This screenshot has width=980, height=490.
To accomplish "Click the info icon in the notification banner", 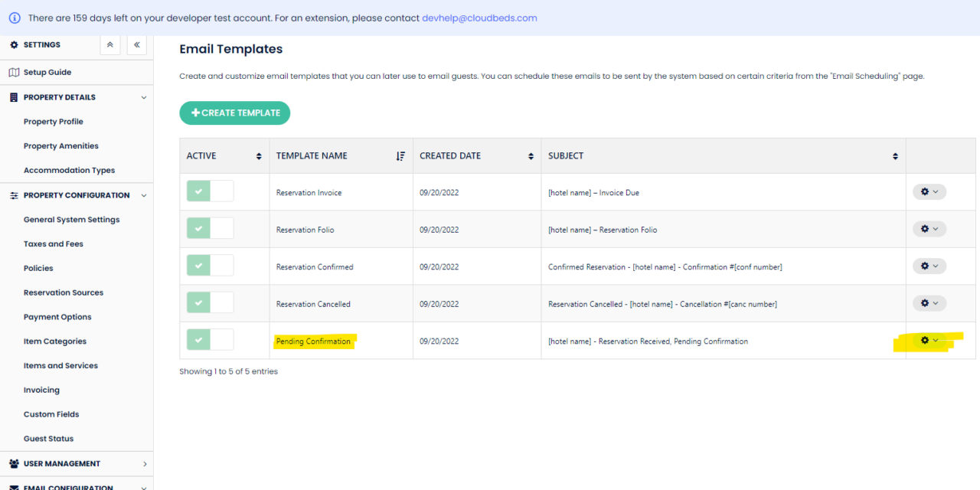I will click(x=15, y=17).
